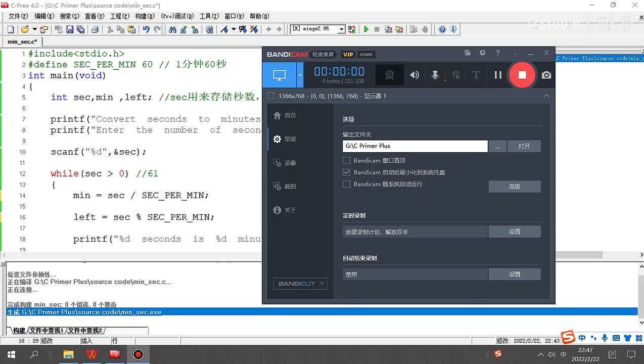The height and width of the screenshot is (364, 644).
Task: Click the New file icon in C-Free toolbar
Action: (12, 29)
